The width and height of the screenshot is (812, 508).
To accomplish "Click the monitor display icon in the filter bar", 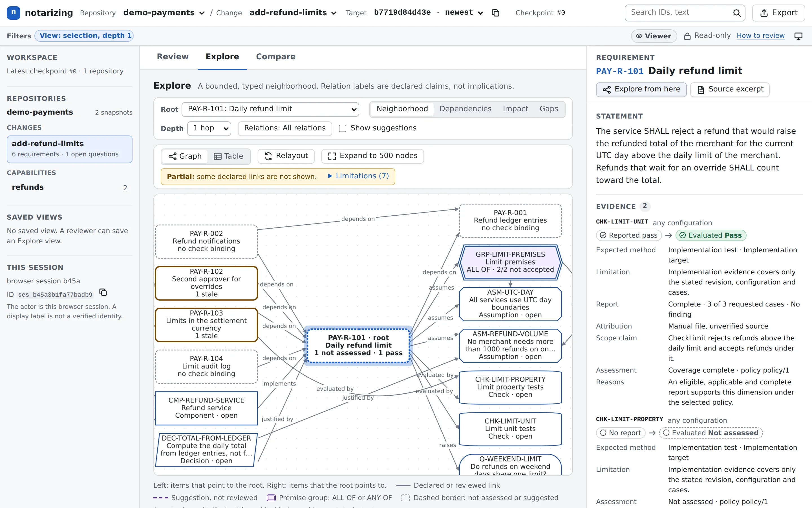I will click(798, 36).
